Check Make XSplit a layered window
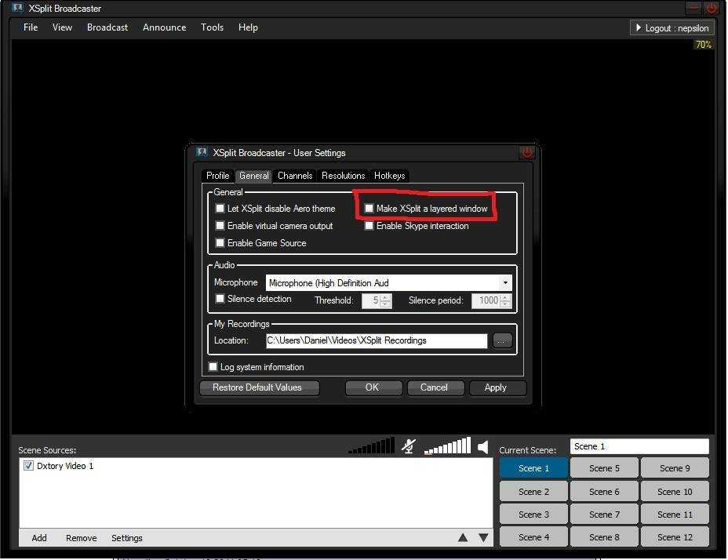This screenshot has width=728, height=560. coord(369,208)
